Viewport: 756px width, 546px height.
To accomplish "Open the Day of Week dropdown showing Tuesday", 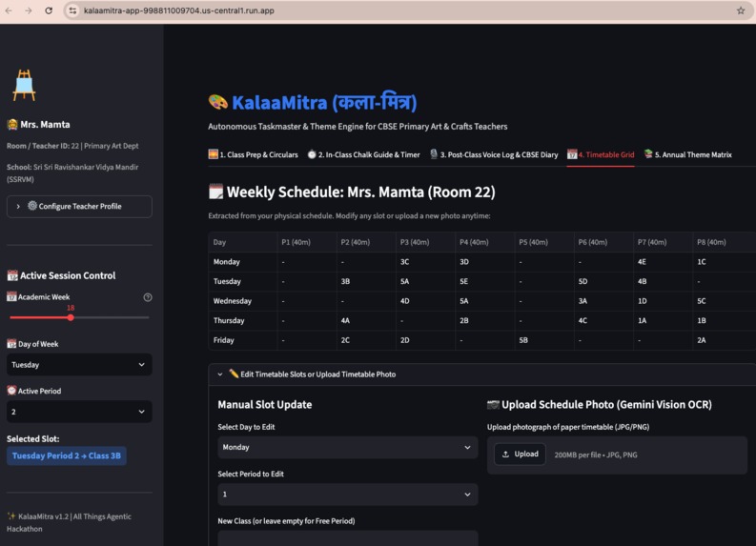I will tap(79, 365).
